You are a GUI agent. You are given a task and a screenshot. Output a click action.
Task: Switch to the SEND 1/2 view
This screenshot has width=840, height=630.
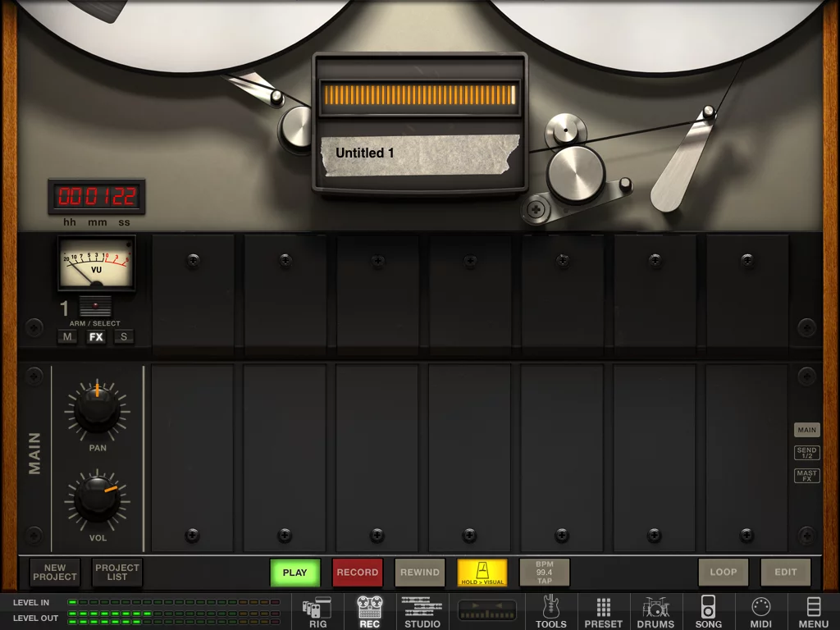click(x=806, y=452)
